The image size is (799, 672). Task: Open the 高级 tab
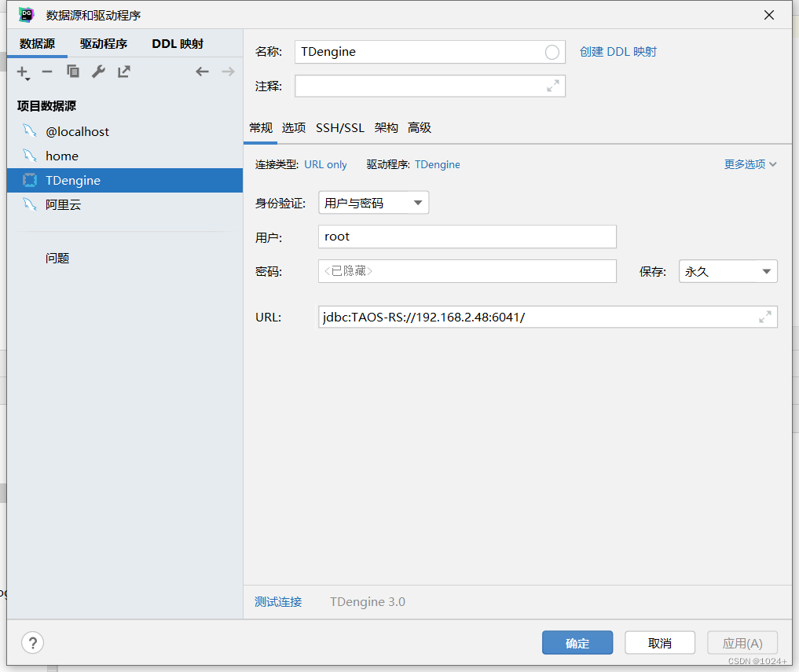coord(420,127)
